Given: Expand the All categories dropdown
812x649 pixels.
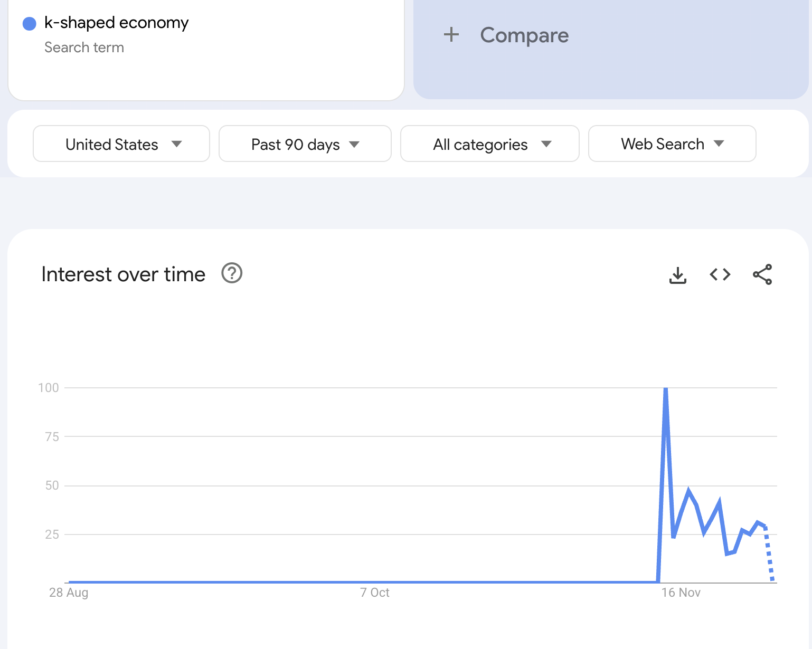Looking at the screenshot, I should tap(489, 144).
